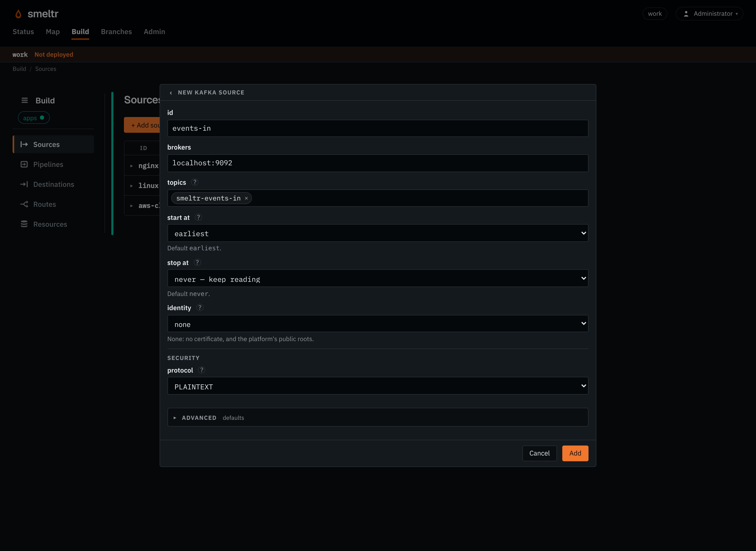Click the Build breadcrumb link
The image size is (756, 551).
tap(19, 69)
